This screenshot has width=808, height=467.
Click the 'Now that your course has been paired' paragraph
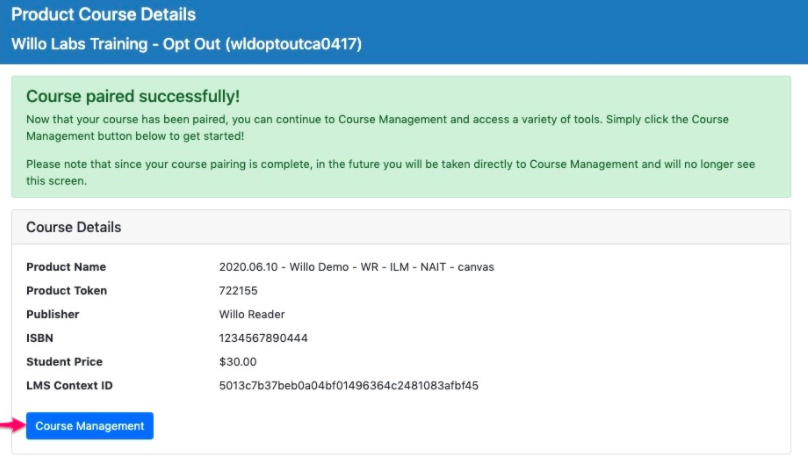(x=377, y=128)
